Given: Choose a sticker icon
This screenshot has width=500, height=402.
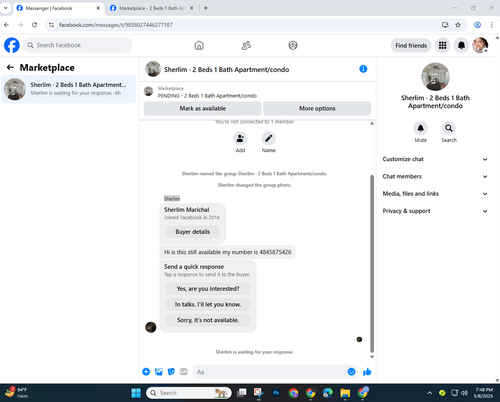Looking at the screenshot, I should tap(171, 372).
